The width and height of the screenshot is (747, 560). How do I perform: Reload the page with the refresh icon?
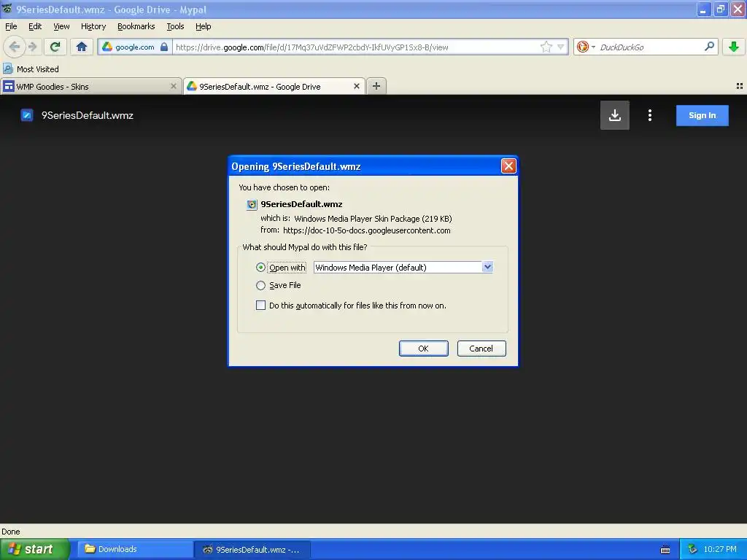tap(55, 47)
